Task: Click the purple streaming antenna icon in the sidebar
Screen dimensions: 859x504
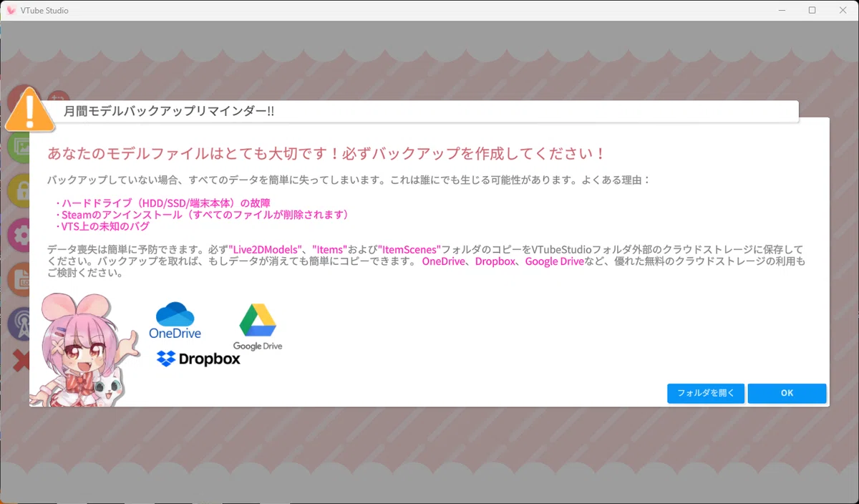Action: click(19, 324)
